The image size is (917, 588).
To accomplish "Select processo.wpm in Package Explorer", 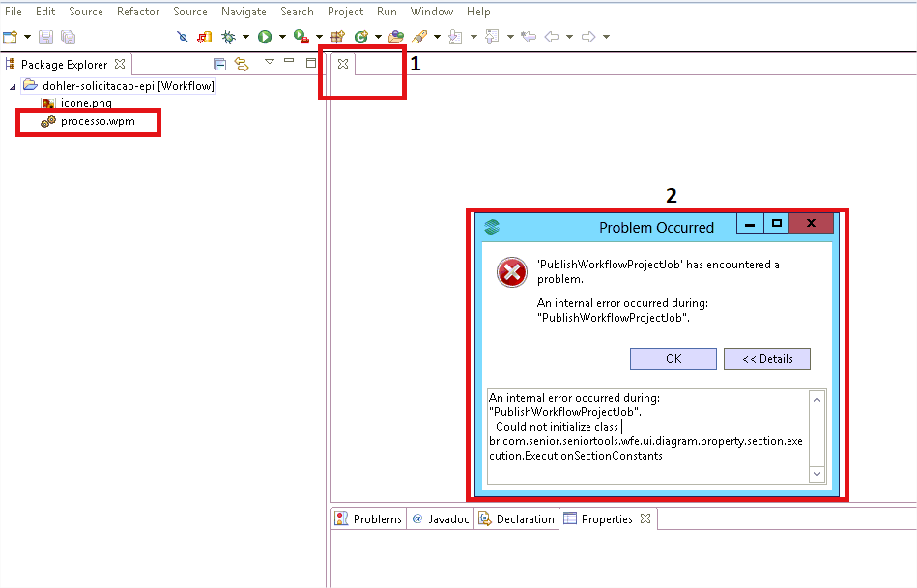I will [97, 122].
